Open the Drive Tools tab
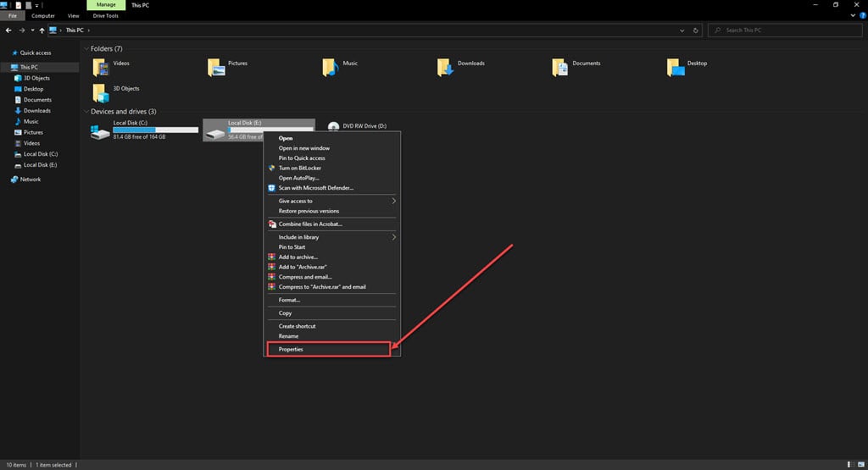 (106, 16)
